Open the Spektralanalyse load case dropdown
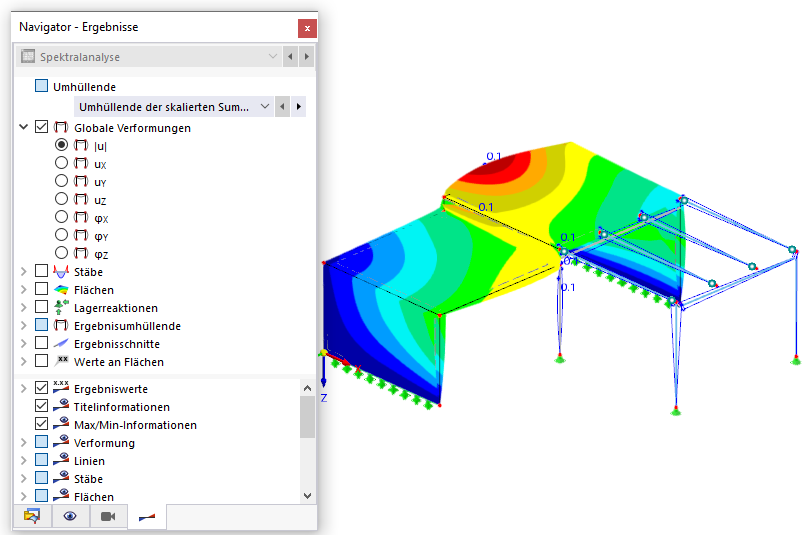The width and height of the screenshot is (802, 535). pos(149,56)
